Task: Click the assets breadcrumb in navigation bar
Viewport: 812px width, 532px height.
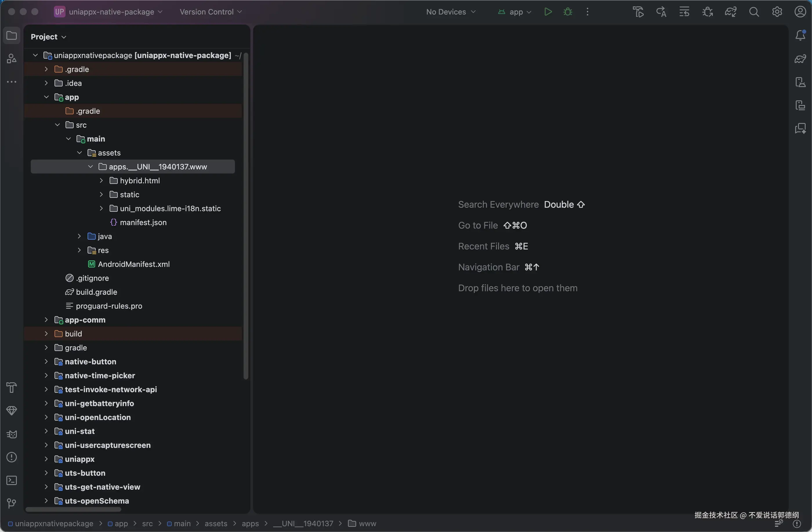Action: pyautogui.click(x=216, y=524)
